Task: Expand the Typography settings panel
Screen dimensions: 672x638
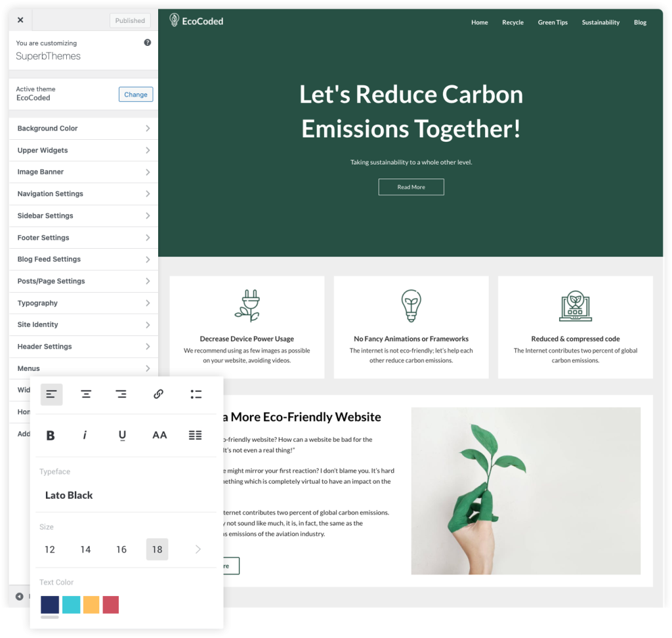Action: 83,303
